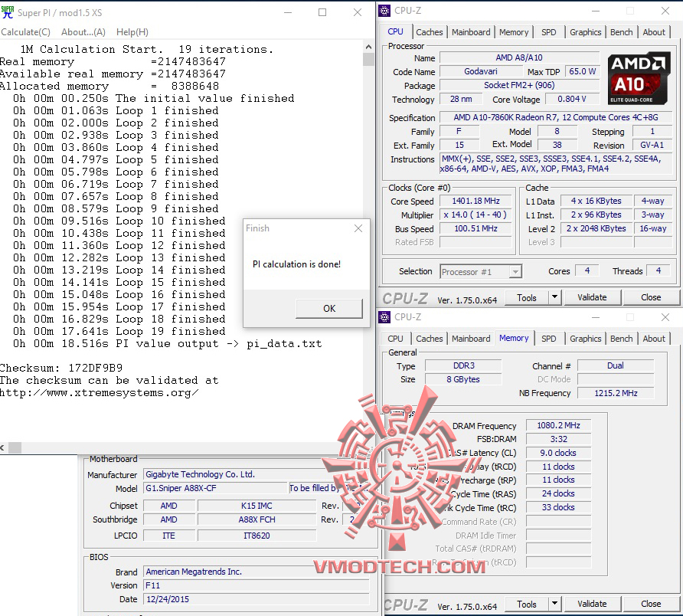The image size is (683, 616).
Task: Click the BIOS Brand field American Megatrends
Action: tap(257, 572)
